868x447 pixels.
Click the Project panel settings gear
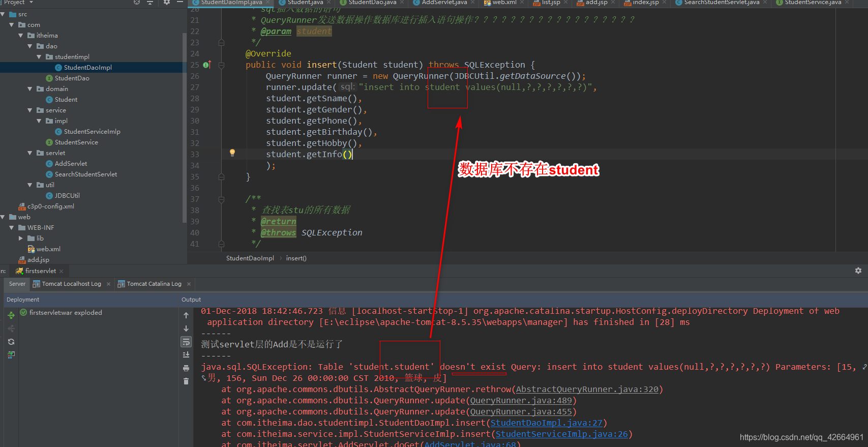[167, 3]
